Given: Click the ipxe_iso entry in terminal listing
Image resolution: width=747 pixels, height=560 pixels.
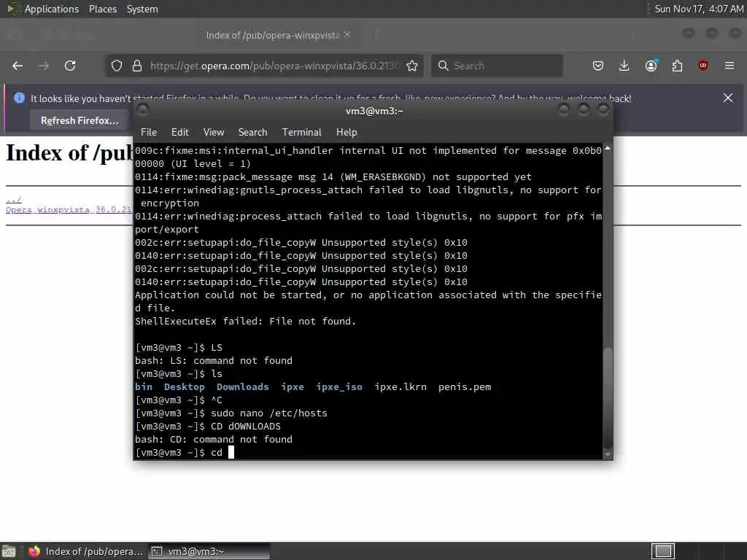Looking at the screenshot, I should coord(339,387).
